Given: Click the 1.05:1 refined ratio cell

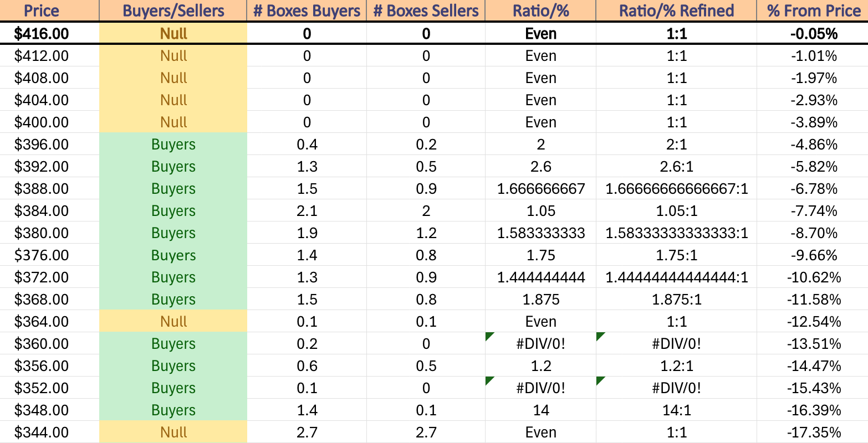Looking at the screenshot, I should pyautogui.click(x=676, y=210).
